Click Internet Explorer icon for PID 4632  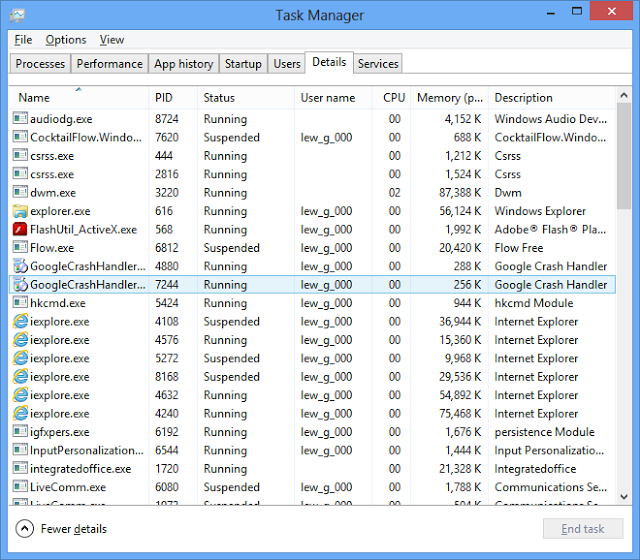point(20,394)
